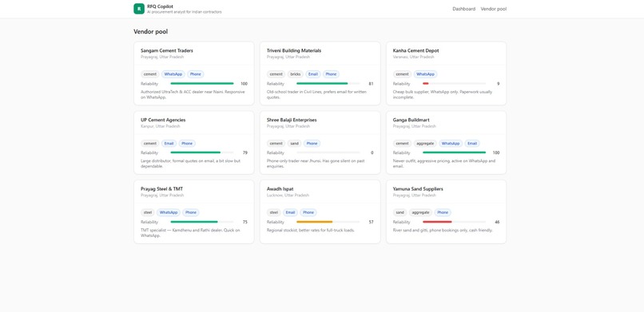Image resolution: width=644 pixels, height=312 pixels.
Task: Click the RFQ Copilot app title
Action: pyautogui.click(x=160, y=6)
